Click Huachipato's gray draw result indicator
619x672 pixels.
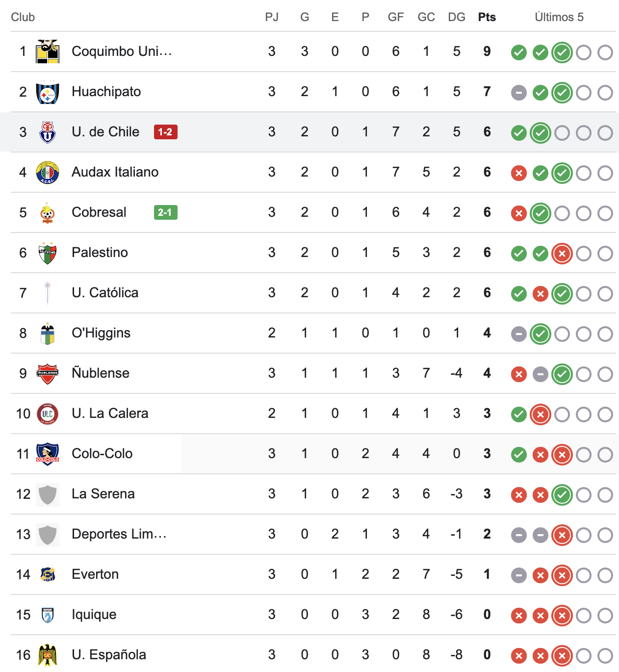point(518,93)
